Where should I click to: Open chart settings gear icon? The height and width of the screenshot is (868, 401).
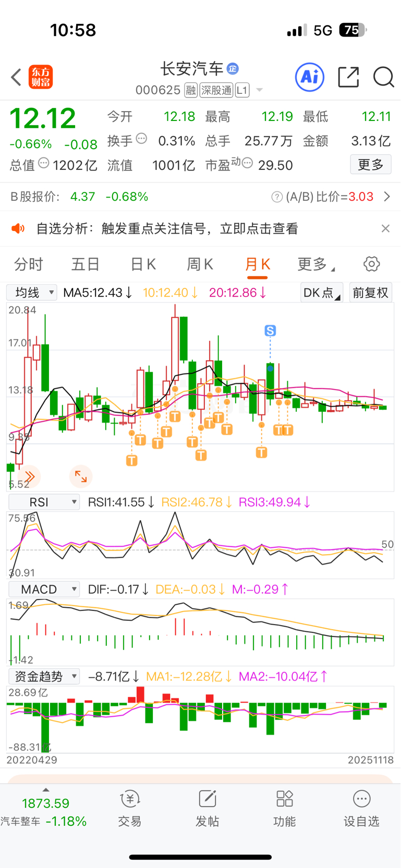[x=371, y=264]
